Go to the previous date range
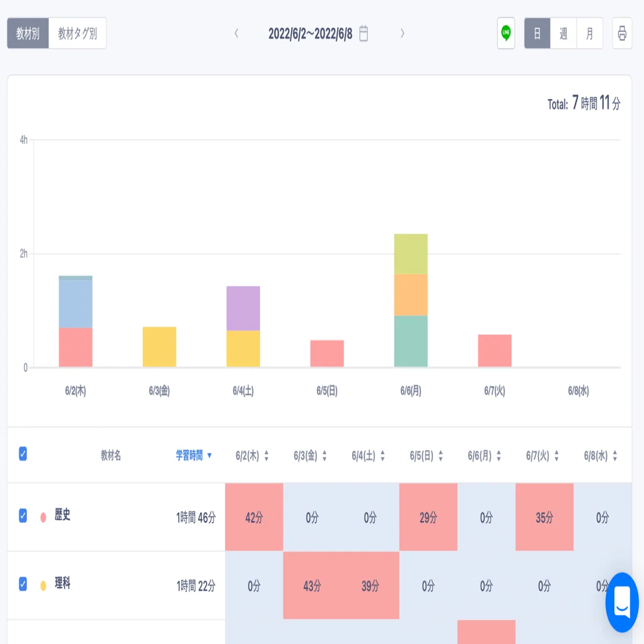The height and width of the screenshot is (644, 644). click(x=236, y=33)
